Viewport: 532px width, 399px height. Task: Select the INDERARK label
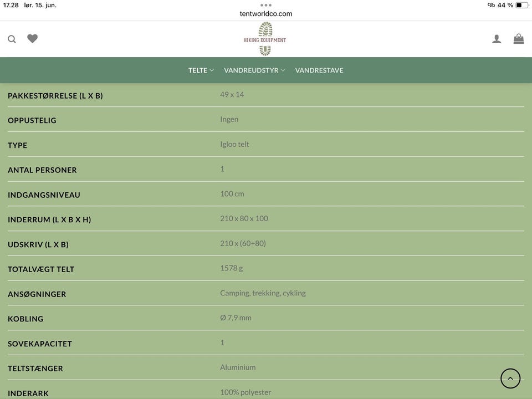click(x=28, y=393)
